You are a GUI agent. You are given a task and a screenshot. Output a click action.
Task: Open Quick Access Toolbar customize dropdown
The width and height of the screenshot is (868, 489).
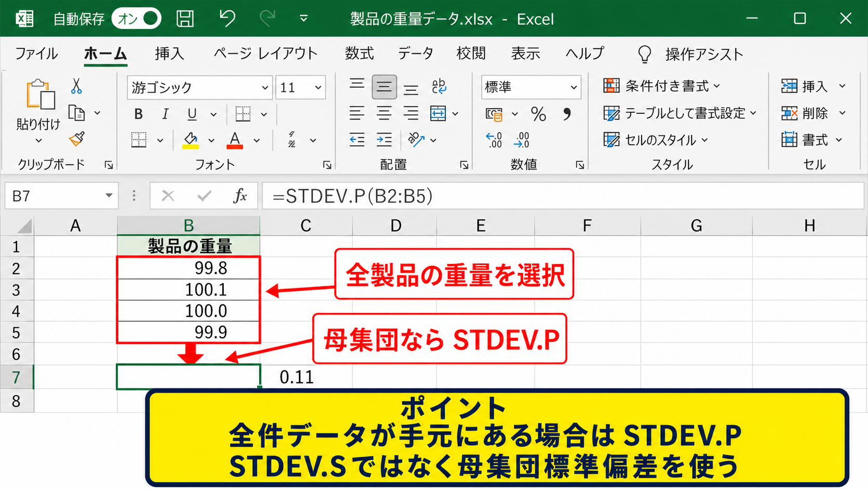click(304, 19)
